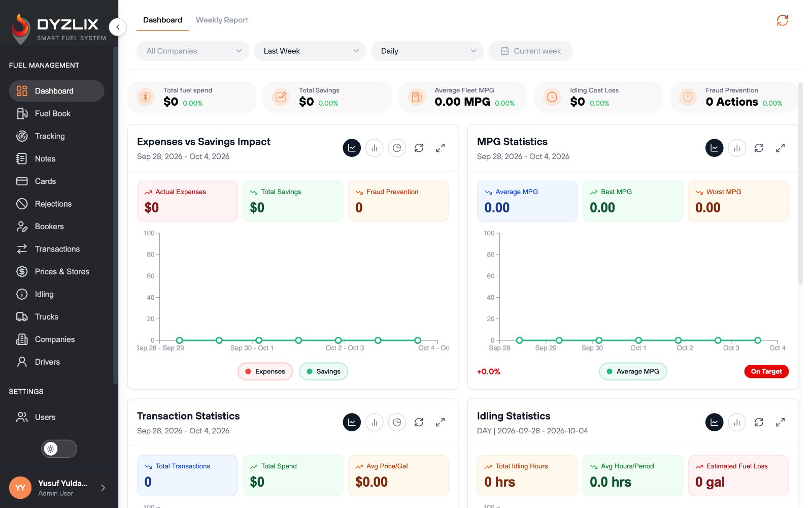The height and width of the screenshot is (508, 812).
Task: Toggle the Expenses legend series
Action: (265, 371)
